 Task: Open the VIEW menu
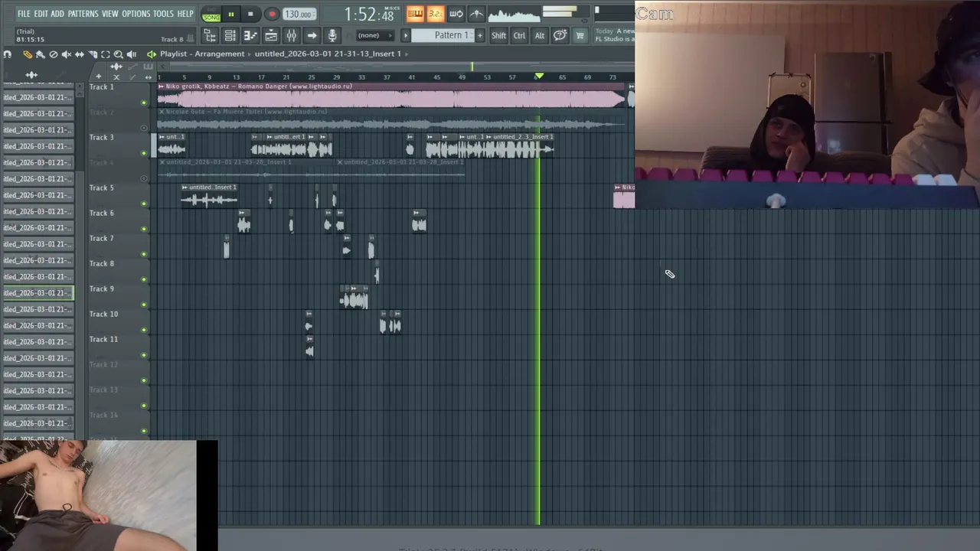coord(110,14)
